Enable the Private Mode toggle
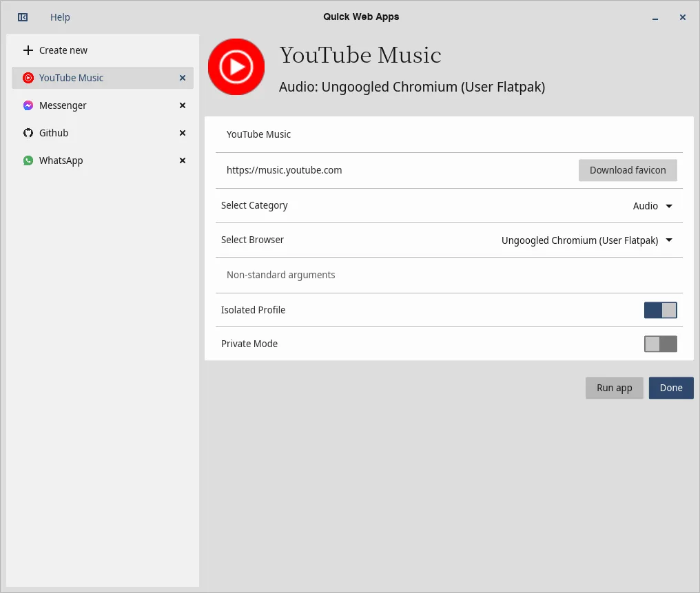The image size is (700, 593). [x=660, y=344]
